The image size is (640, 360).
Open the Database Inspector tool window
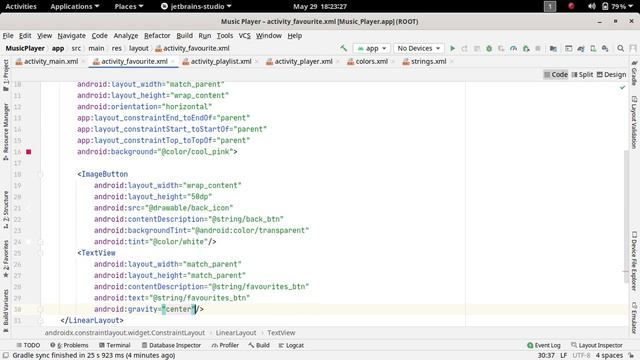(171, 345)
